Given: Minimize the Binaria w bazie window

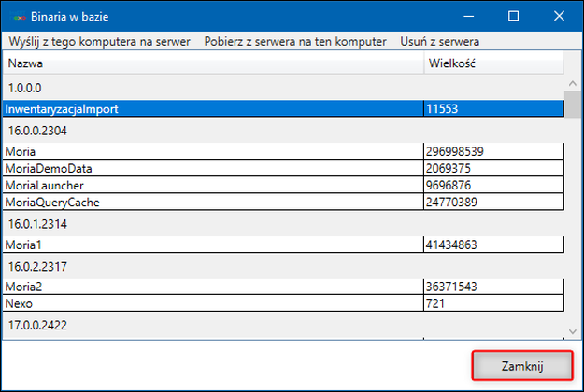Looking at the screenshot, I should [468, 16].
